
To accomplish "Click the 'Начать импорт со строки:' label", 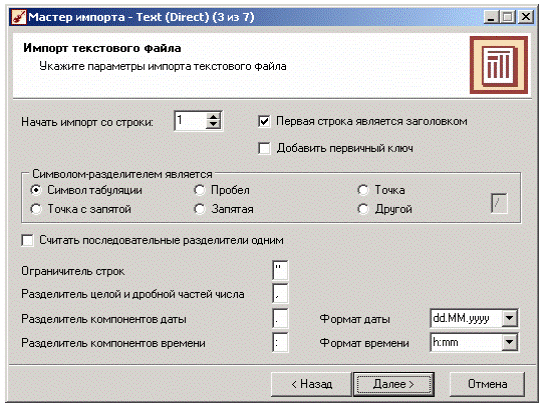I will [x=87, y=122].
